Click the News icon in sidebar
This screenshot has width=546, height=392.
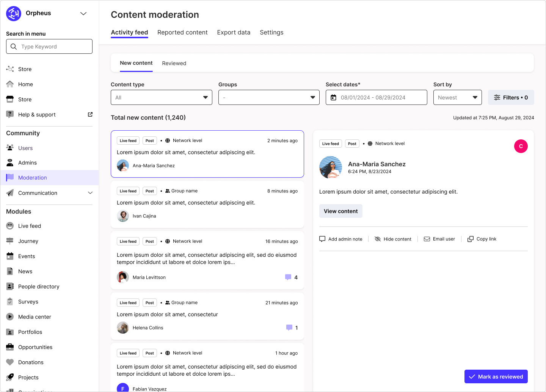point(9,271)
